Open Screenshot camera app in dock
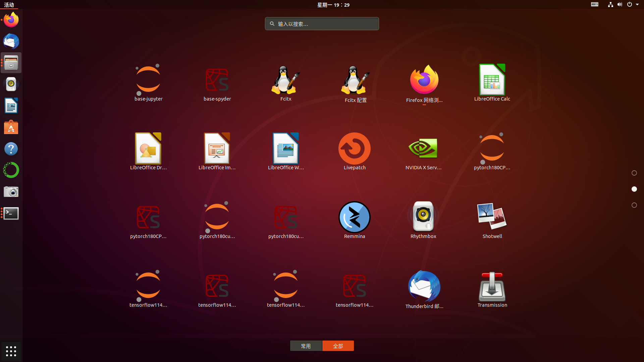Image resolution: width=644 pixels, height=362 pixels. tap(11, 192)
